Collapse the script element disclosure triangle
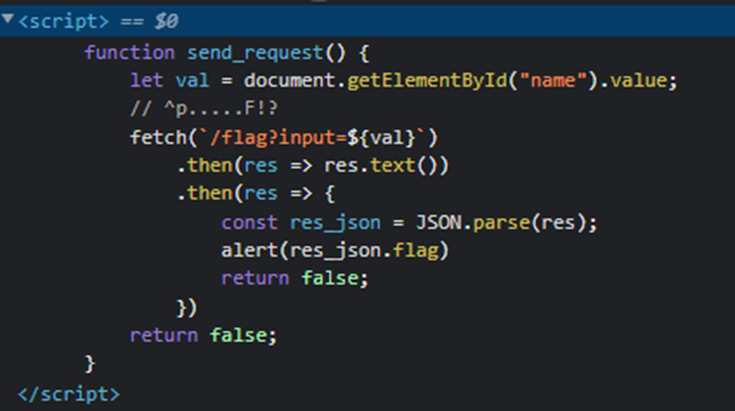735x411 pixels. point(7,19)
